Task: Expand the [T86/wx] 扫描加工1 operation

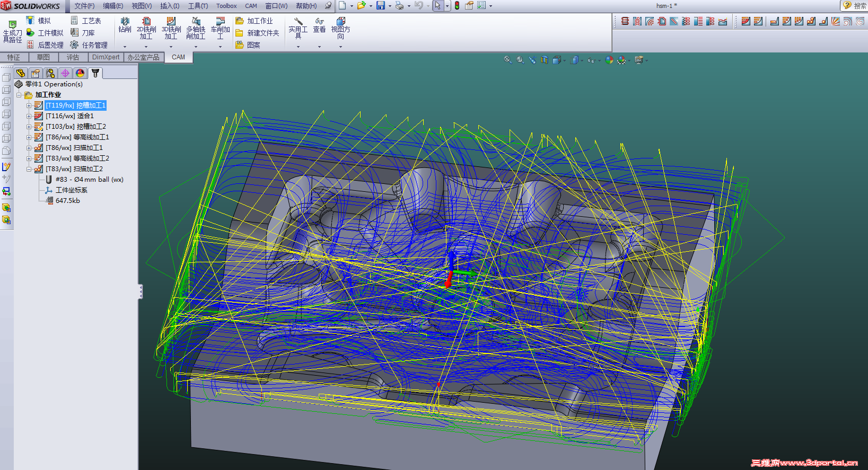Action: point(29,148)
